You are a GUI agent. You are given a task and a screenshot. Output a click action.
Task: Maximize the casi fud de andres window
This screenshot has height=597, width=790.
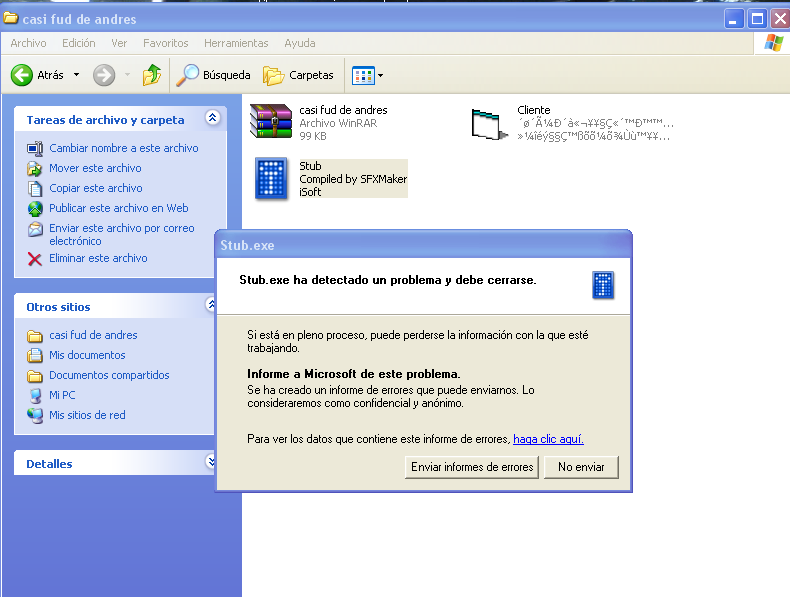coord(757,19)
